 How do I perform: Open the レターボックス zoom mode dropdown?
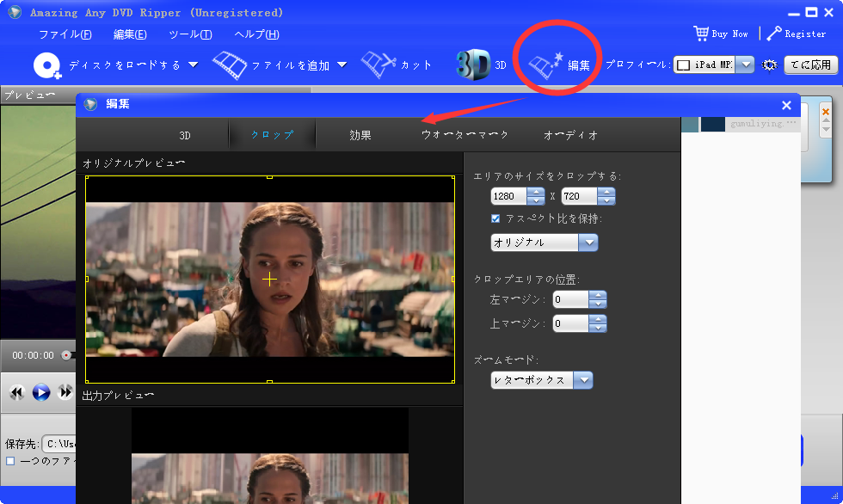(x=541, y=380)
